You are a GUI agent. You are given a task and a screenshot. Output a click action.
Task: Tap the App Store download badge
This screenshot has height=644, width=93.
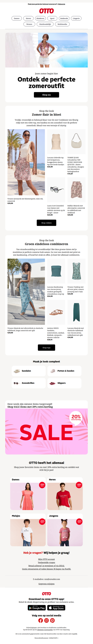click(56, 608)
